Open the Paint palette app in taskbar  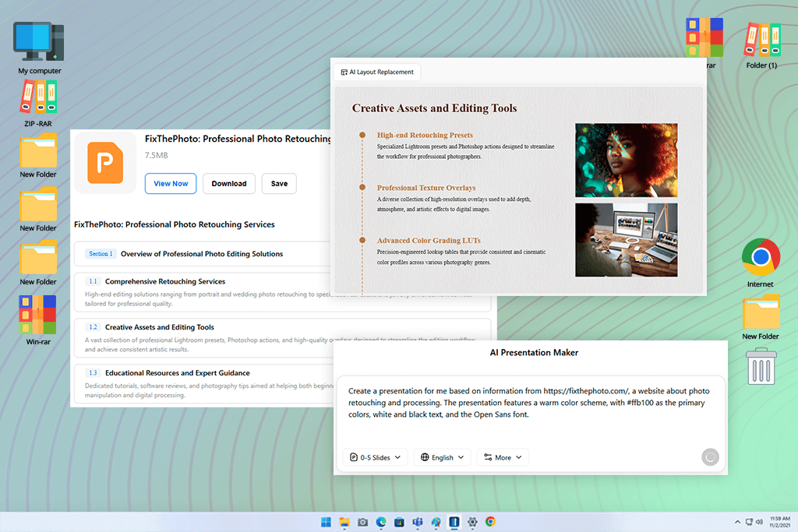pos(436,522)
